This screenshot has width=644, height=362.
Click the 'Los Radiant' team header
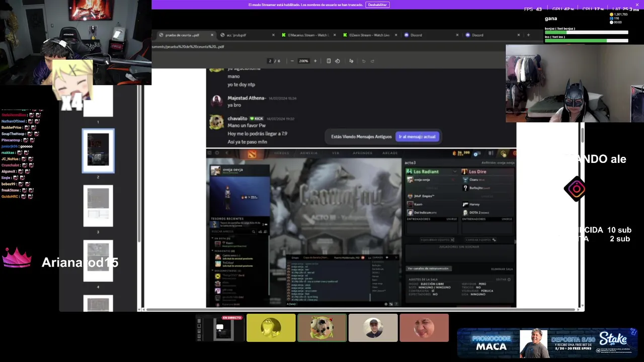(x=426, y=171)
